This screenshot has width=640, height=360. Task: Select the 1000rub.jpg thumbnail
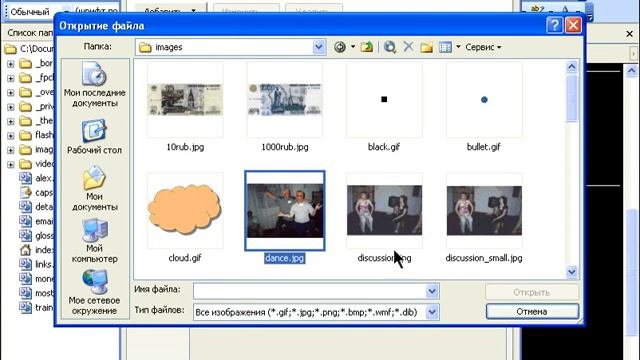tap(284, 100)
